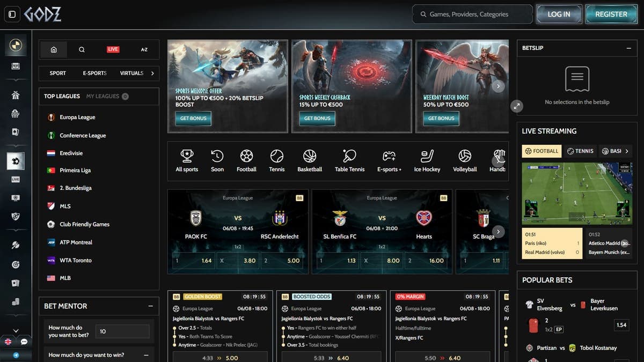Select the football icon in the left sidebar
644x362 pixels.
click(16, 161)
